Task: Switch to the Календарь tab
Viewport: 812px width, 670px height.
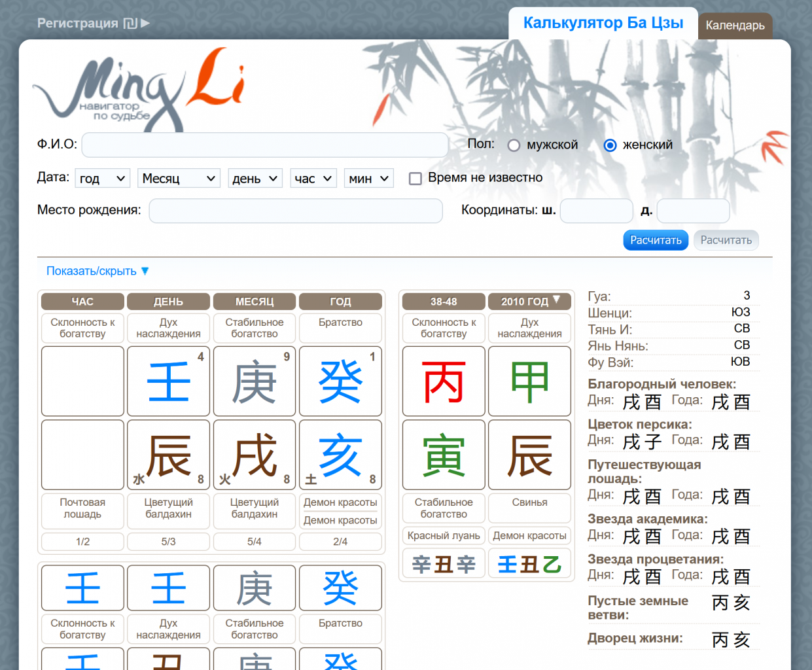Action: click(735, 26)
